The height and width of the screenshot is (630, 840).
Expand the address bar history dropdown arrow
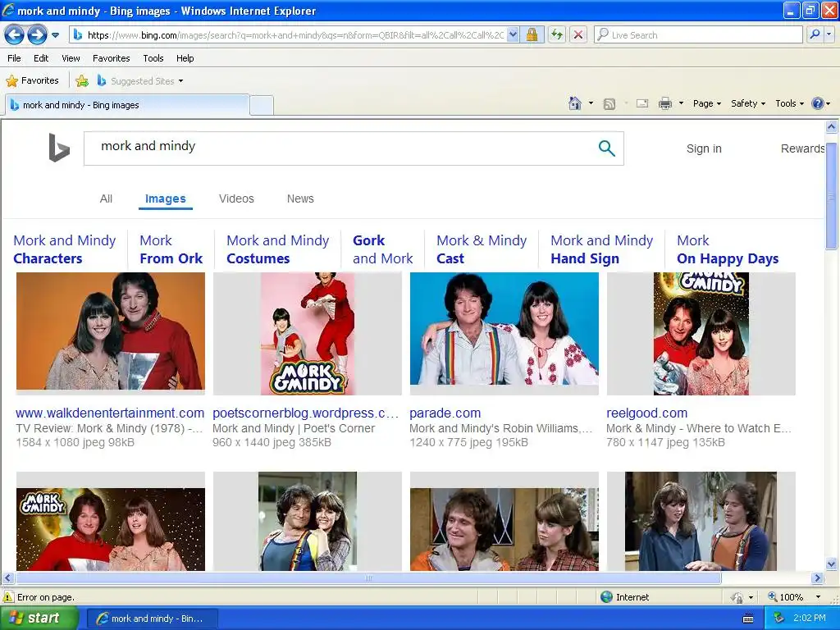[513, 35]
